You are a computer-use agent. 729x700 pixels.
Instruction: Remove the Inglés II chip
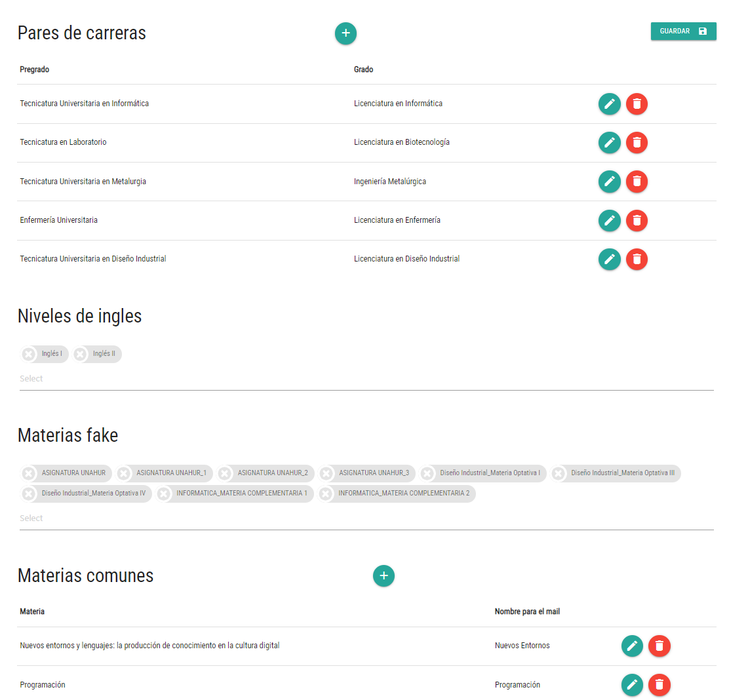[79, 353]
